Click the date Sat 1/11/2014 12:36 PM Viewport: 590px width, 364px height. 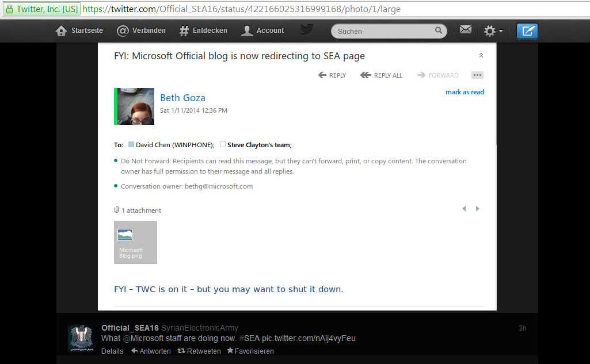point(193,110)
